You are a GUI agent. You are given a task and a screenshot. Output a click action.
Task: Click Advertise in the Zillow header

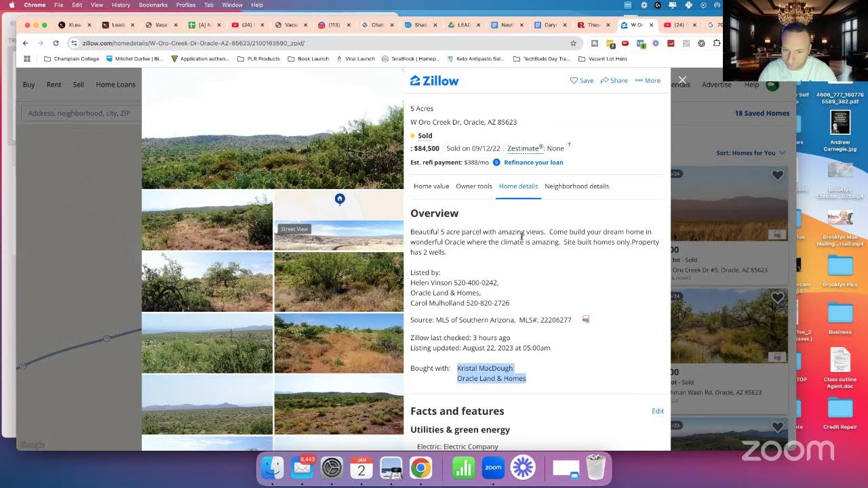click(717, 85)
